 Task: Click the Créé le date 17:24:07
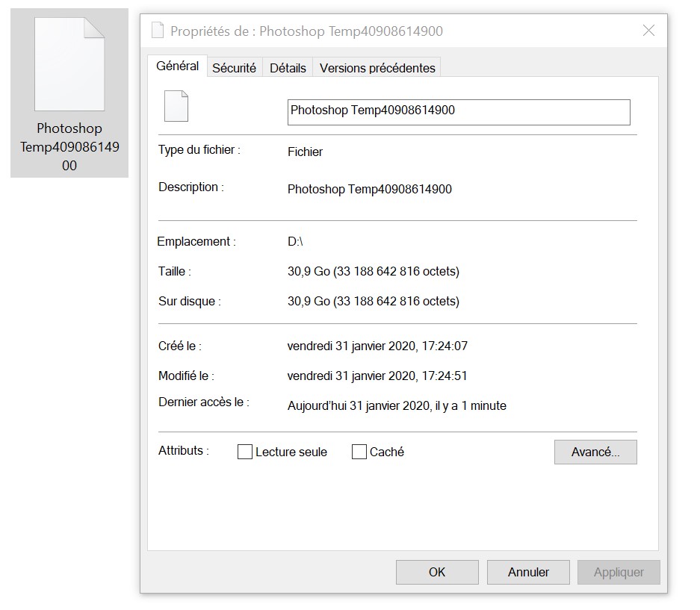click(377, 346)
